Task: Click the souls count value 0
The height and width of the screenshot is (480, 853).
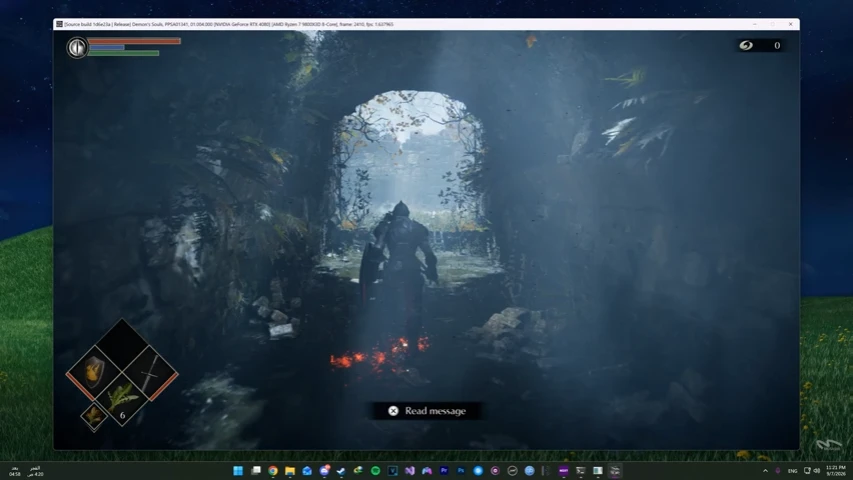Action: (777, 46)
